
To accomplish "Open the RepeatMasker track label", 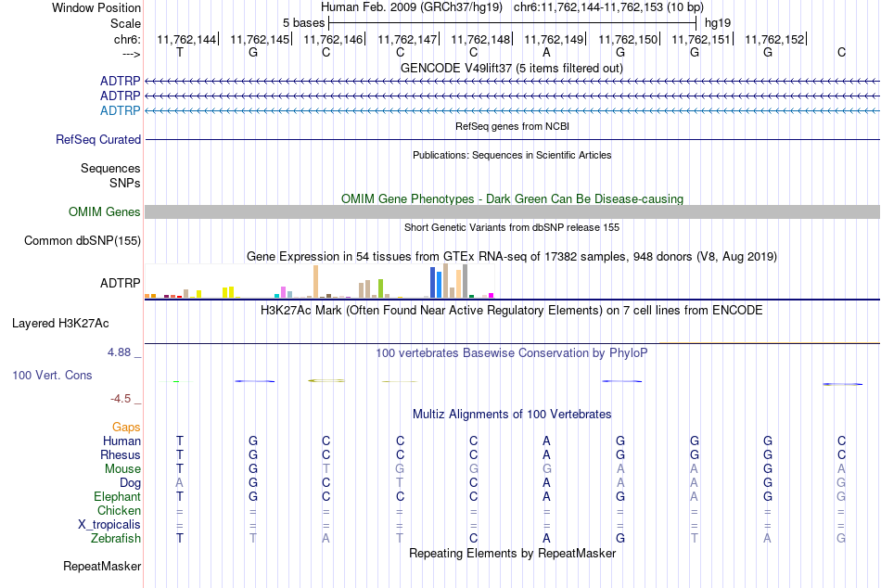I will 102,566.
